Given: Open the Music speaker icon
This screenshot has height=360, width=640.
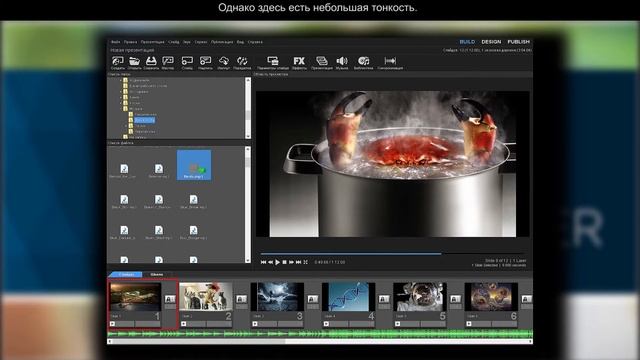Looking at the screenshot, I should pos(342,61).
